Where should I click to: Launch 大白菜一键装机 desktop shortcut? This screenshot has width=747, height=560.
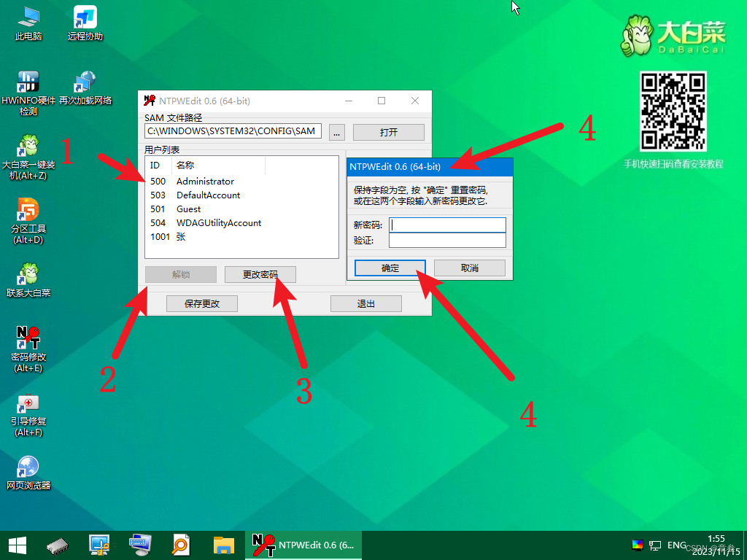click(x=28, y=157)
